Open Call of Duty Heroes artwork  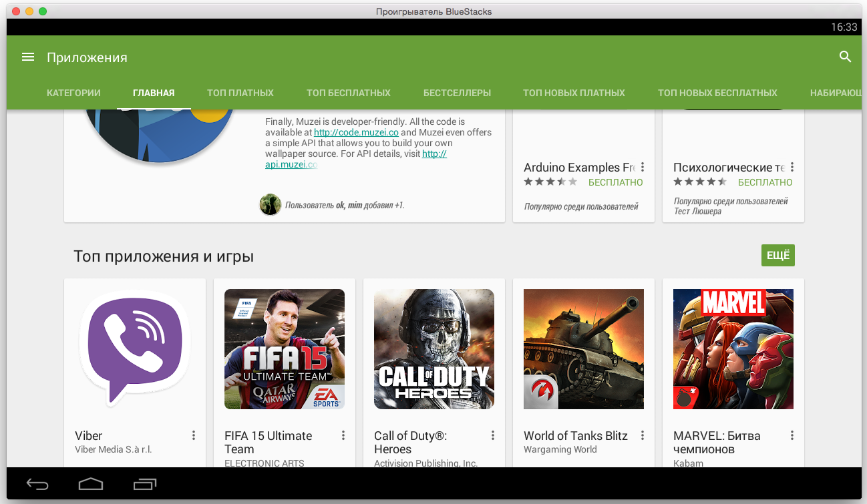434,349
